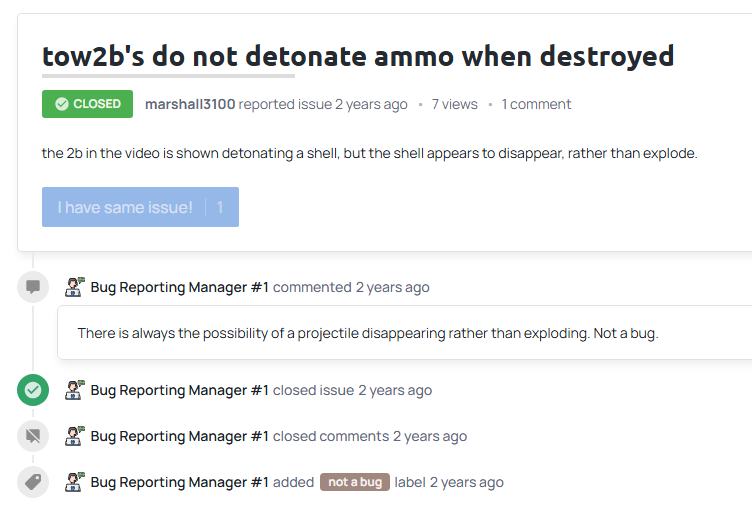This screenshot has width=752, height=517.
Task: Open the marshall3100 reporter profile link
Action: (190, 104)
